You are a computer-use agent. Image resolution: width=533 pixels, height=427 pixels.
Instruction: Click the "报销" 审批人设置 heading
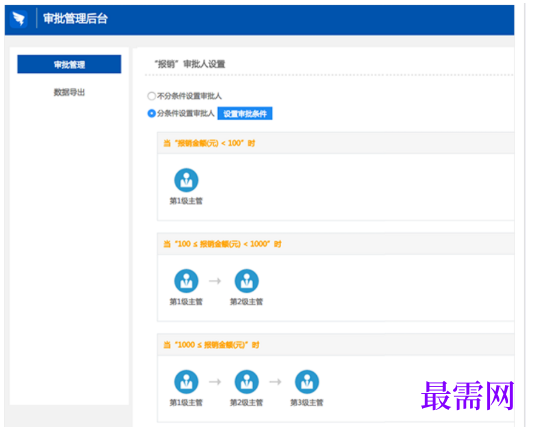190,64
